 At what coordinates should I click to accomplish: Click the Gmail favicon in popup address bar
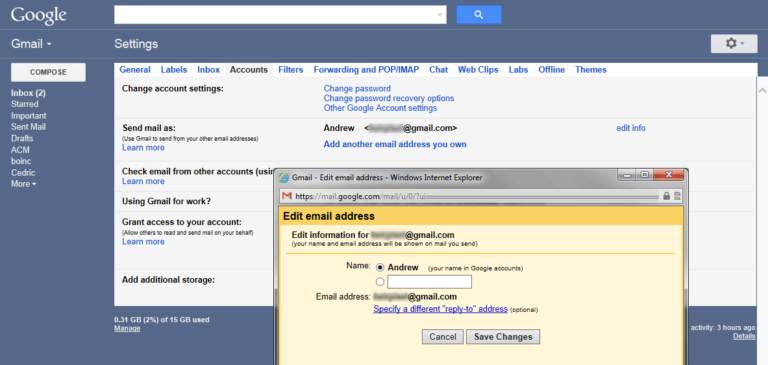287,196
